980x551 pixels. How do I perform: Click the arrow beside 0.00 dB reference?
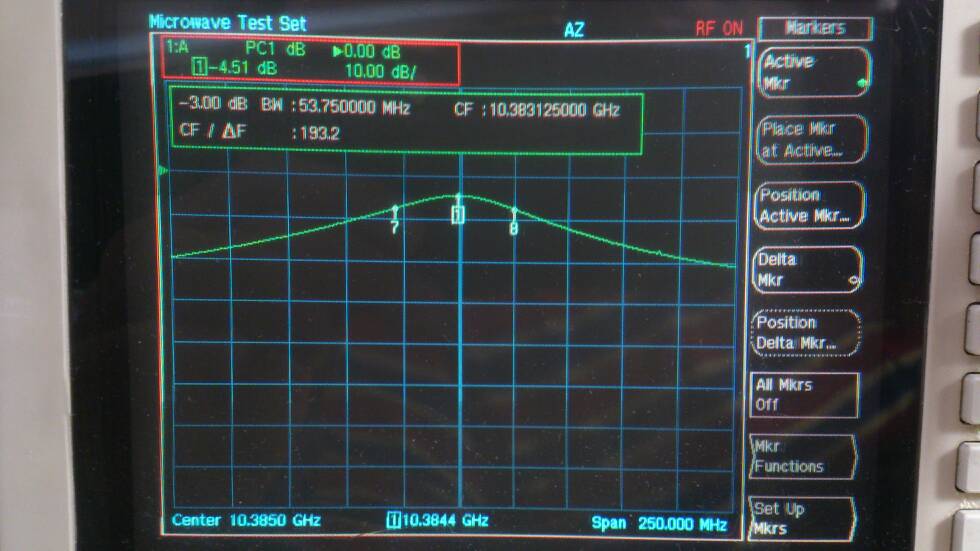pyautogui.click(x=337, y=51)
